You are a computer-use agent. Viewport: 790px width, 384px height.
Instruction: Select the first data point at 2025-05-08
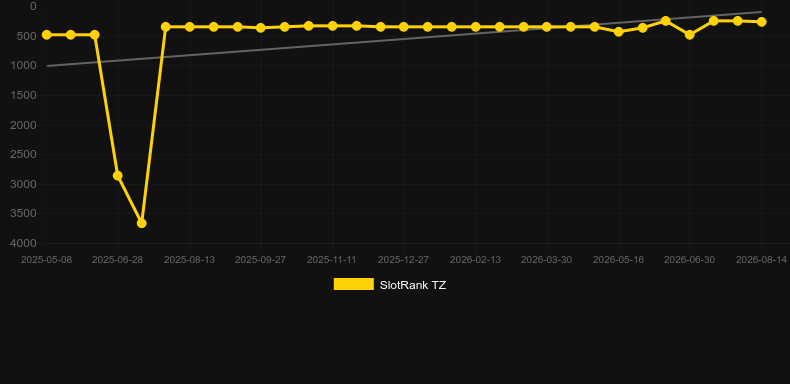click(46, 35)
